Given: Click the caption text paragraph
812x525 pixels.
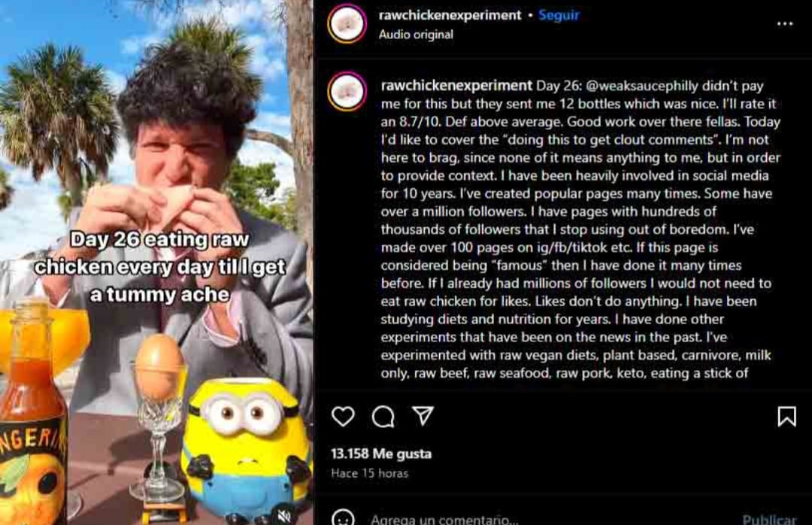Looking at the screenshot, I should click(580, 229).
